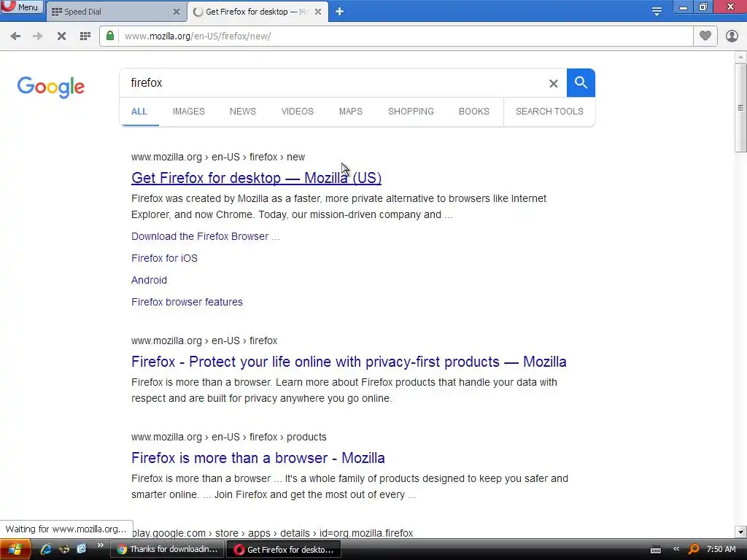Open Firefox is more than a browser result

(x=258, y=458)
